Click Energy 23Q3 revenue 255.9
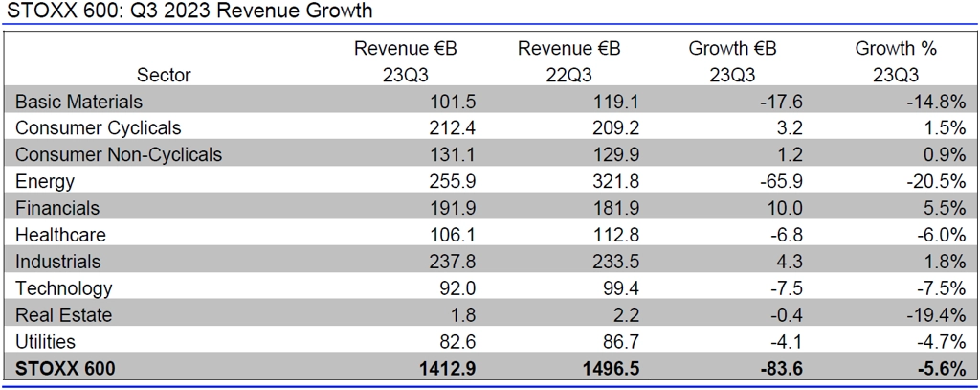This screenshot has width=980, height=390. [x=452, y=181]
